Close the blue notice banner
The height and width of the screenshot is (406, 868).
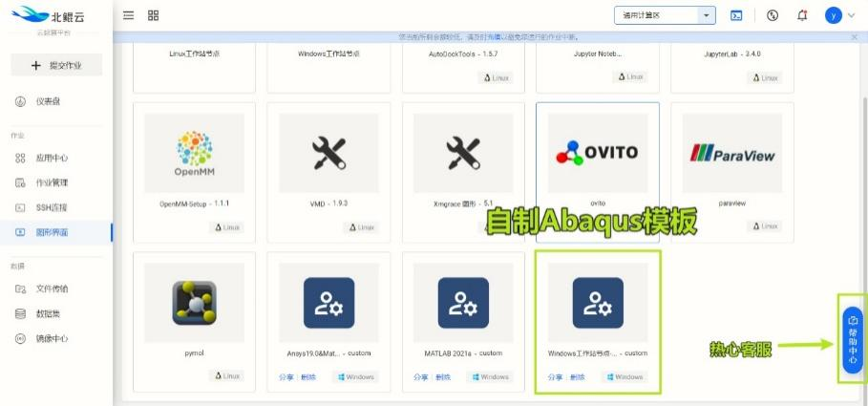pos(855,37)
